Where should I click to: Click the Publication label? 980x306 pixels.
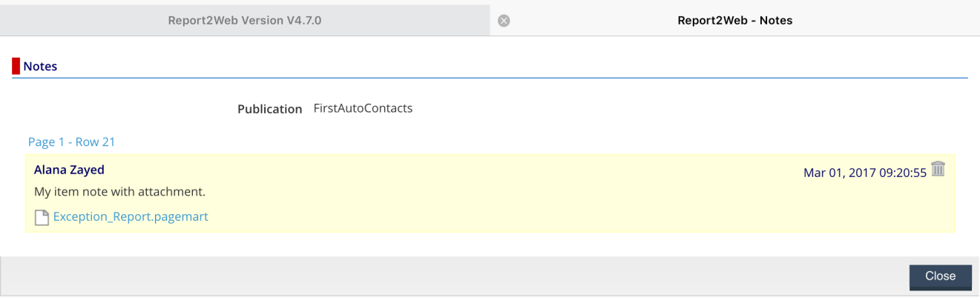click(269, 109)
